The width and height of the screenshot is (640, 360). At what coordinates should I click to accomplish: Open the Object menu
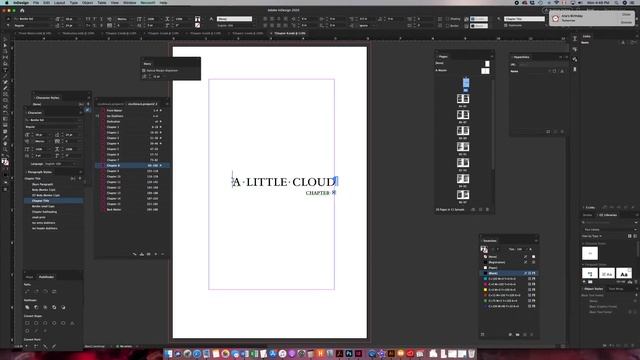(x=87, y=2)
